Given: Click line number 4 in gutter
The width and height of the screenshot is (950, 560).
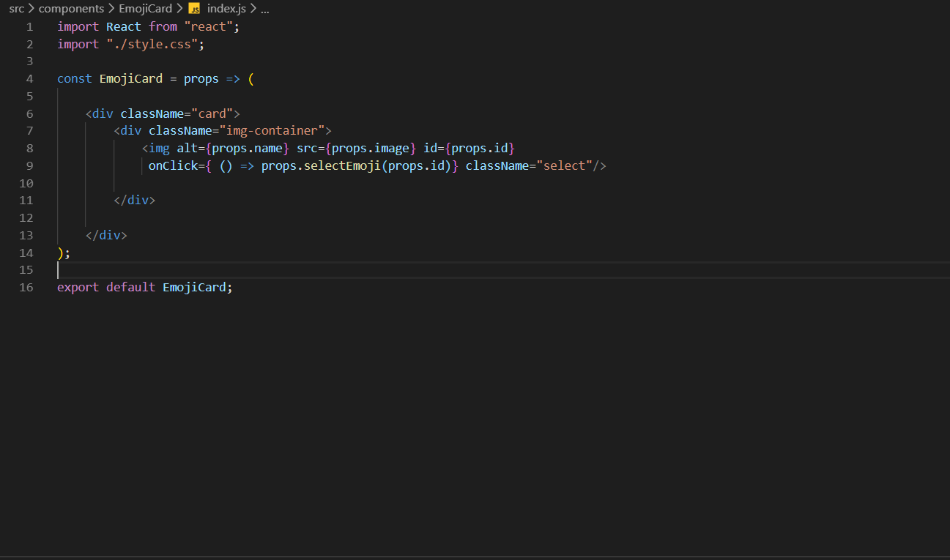Looking at the screenshot, I should [29, 78].
